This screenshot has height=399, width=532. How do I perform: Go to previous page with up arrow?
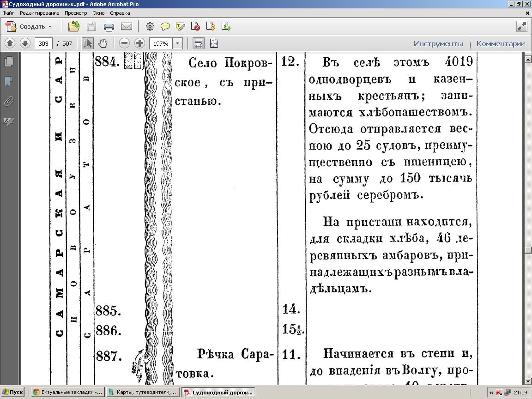point(10,43)
